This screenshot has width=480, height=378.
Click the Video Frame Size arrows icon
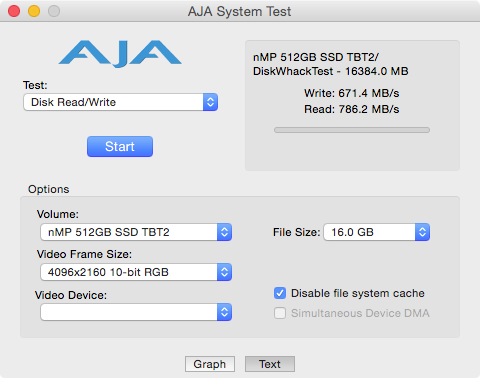[224, 272]
